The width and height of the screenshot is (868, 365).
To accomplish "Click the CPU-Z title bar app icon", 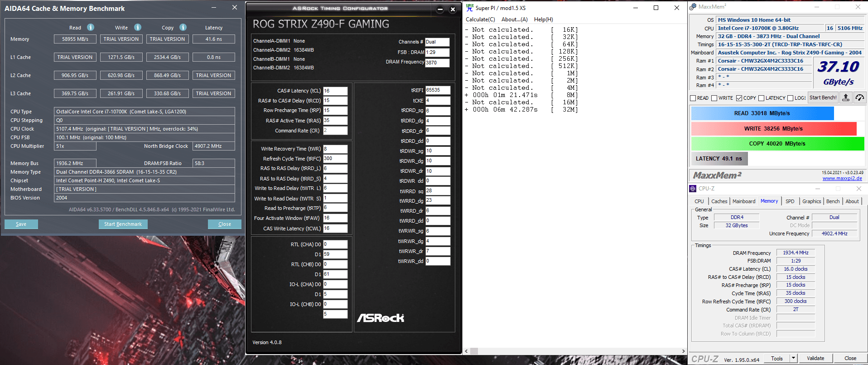I will [x=693, y=189].
